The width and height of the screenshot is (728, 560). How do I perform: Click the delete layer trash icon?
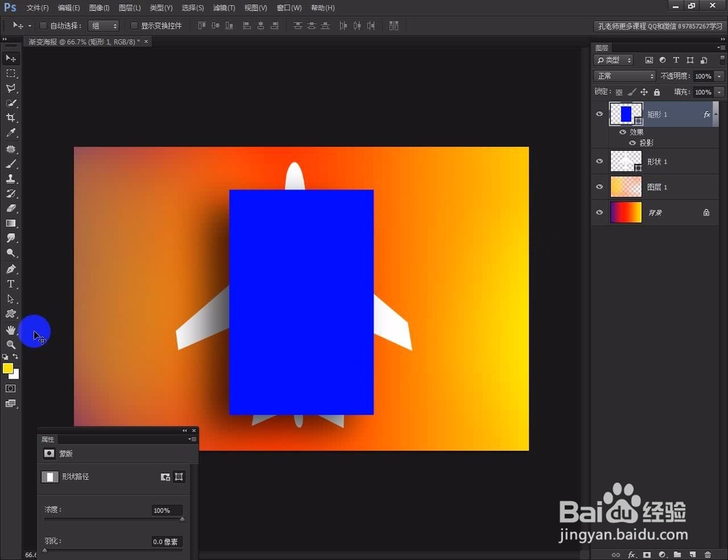click(708, 554)
